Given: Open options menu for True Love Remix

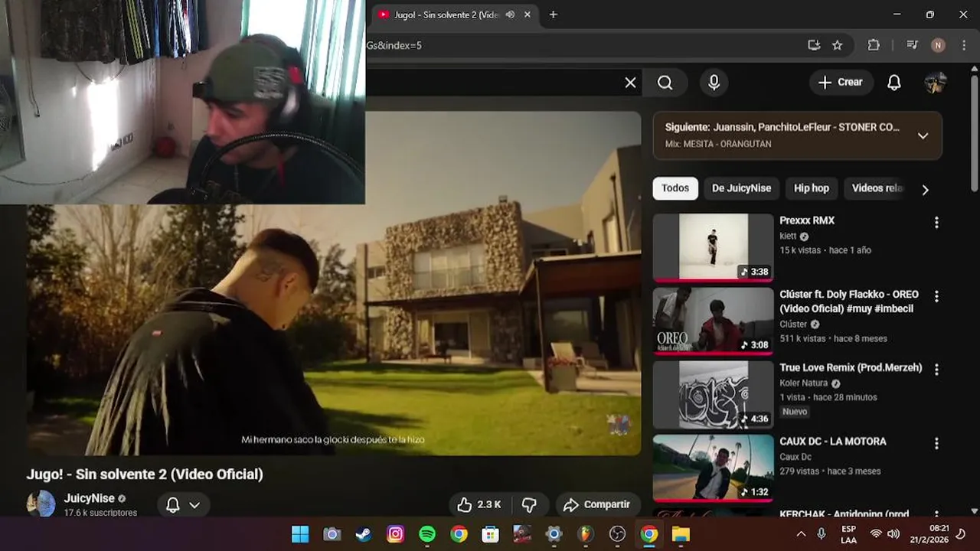Looking at the screenshot, I should (936, 370).
